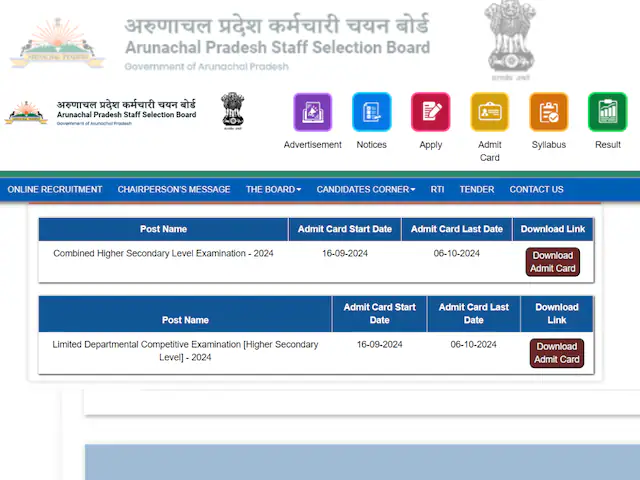Expand Candidates Corner dropdown menu

point(366,189)
